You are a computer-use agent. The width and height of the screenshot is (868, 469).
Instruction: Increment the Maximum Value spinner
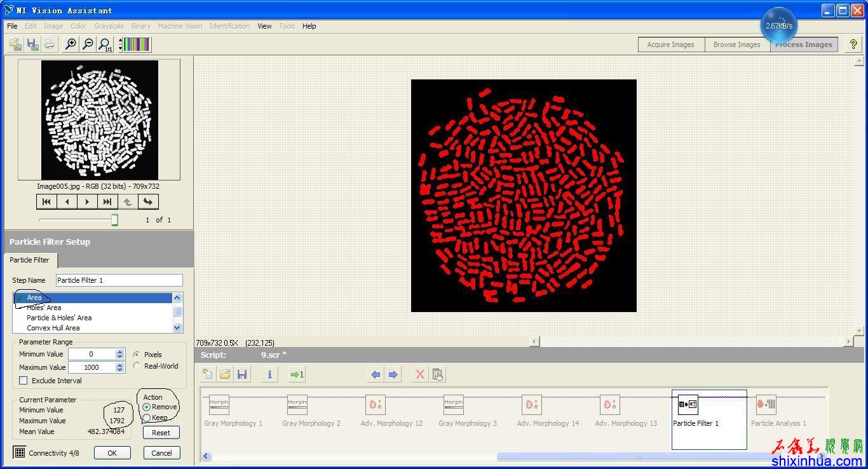point(119,364)
